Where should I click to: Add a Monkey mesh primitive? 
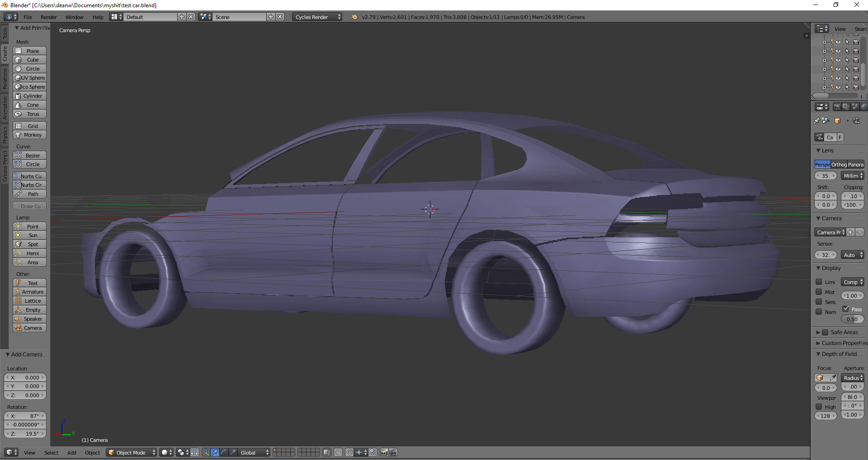point(30,135)
